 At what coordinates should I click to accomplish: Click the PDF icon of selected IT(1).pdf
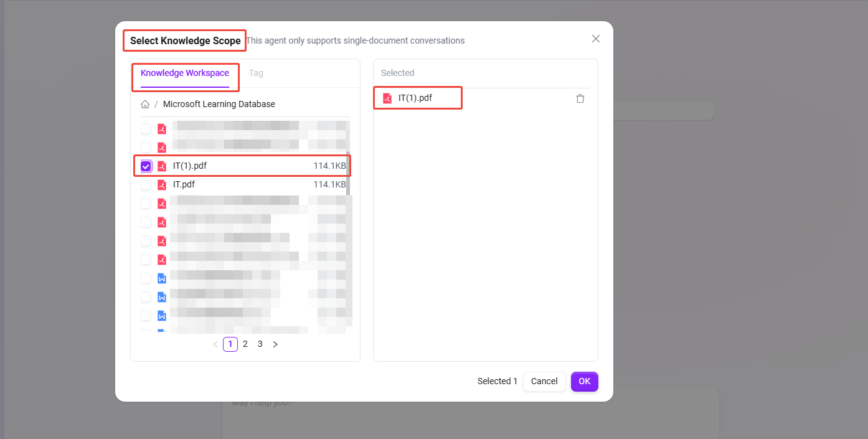pos(387,98)
